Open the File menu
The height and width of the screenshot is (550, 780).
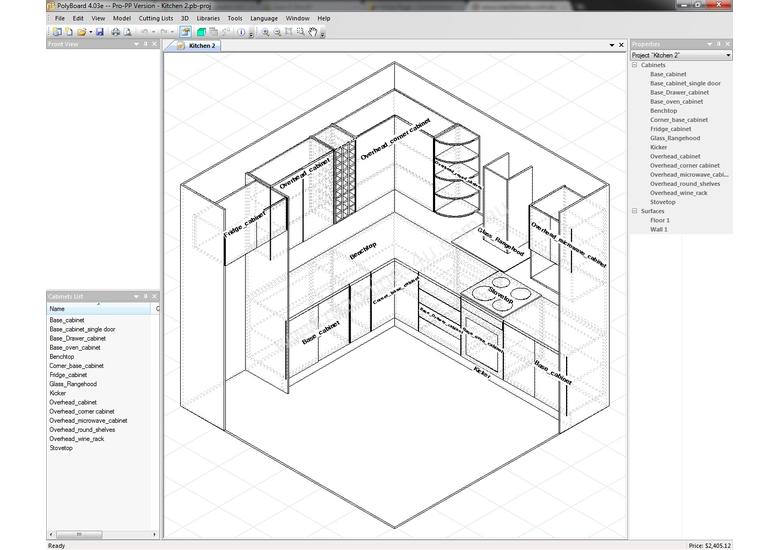60,18
